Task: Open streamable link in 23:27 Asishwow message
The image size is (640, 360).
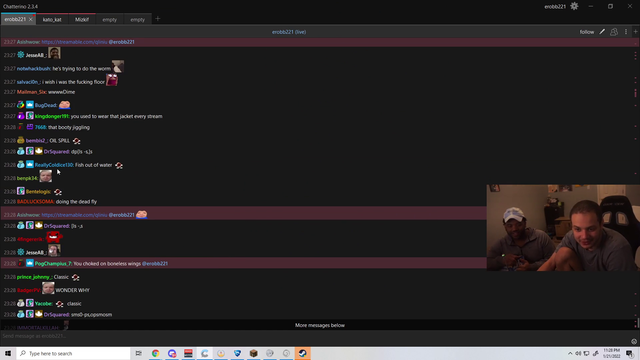Action: [74, 42]
